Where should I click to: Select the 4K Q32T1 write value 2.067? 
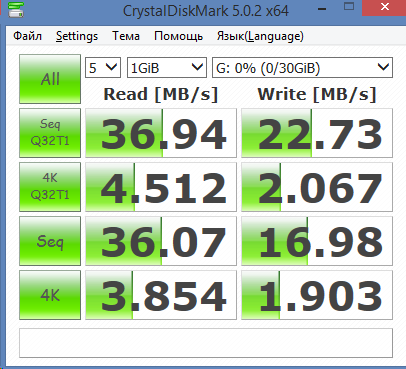[317, 187]
